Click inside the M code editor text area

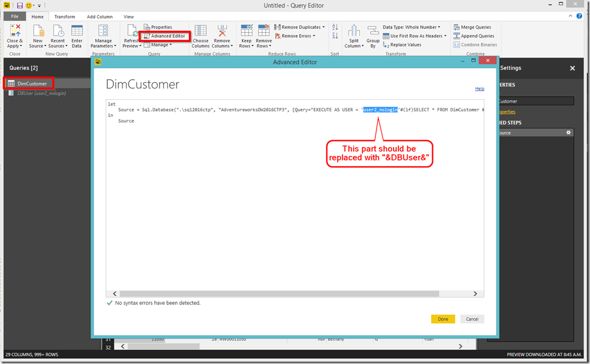[295, 194]
